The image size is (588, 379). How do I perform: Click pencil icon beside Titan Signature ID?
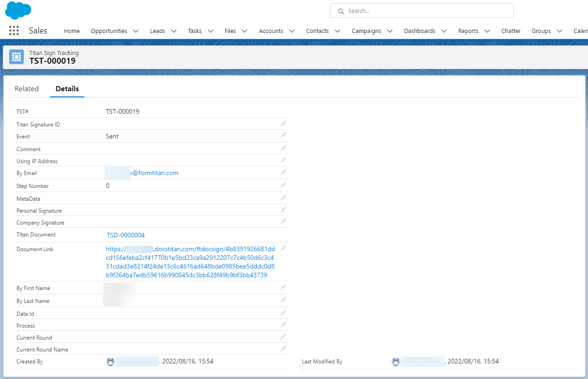pos(283,123)
